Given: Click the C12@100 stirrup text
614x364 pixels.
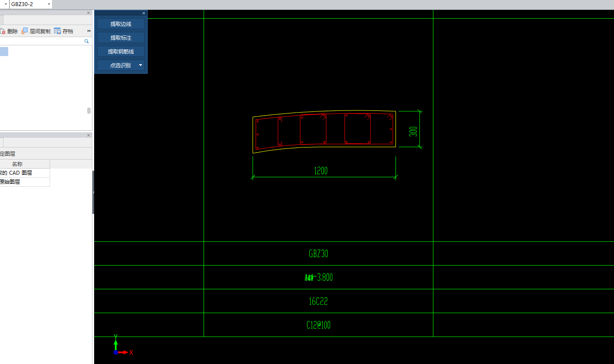Looking at the screenshot, I should tap(319, 325).
